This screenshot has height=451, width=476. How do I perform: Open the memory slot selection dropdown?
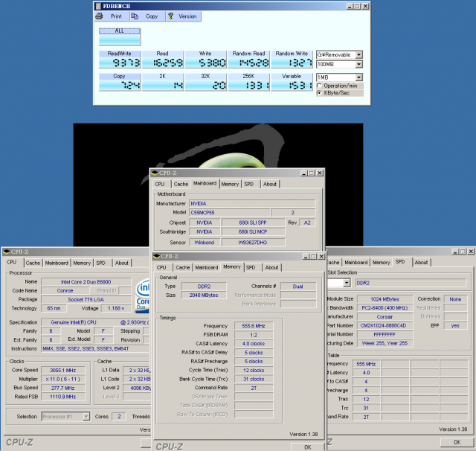347,283
